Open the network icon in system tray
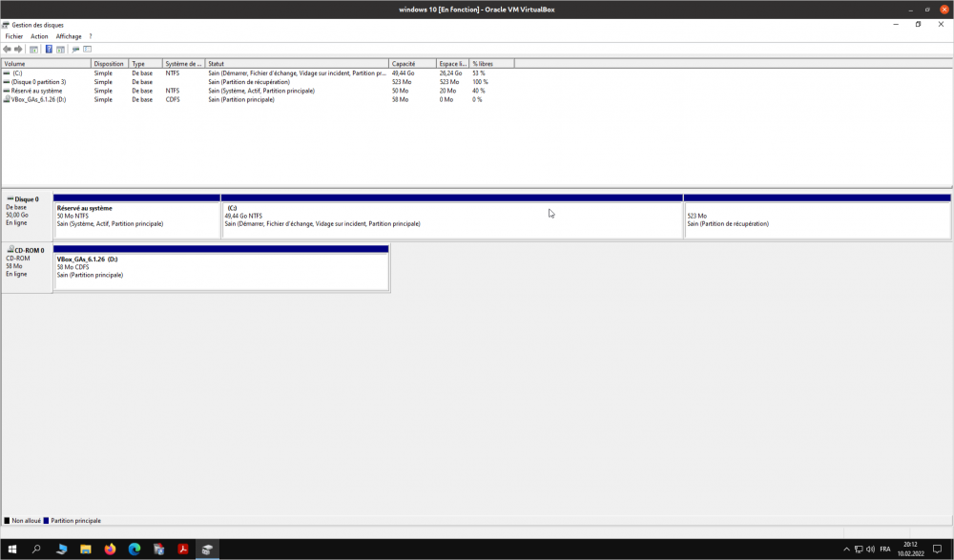 point(859,550)
